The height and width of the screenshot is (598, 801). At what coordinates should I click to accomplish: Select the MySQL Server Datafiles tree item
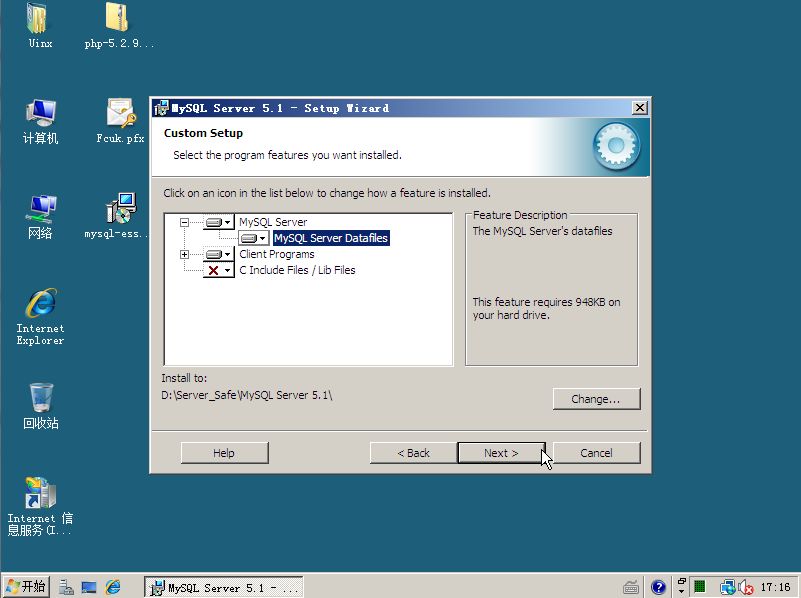coord(331,238)
